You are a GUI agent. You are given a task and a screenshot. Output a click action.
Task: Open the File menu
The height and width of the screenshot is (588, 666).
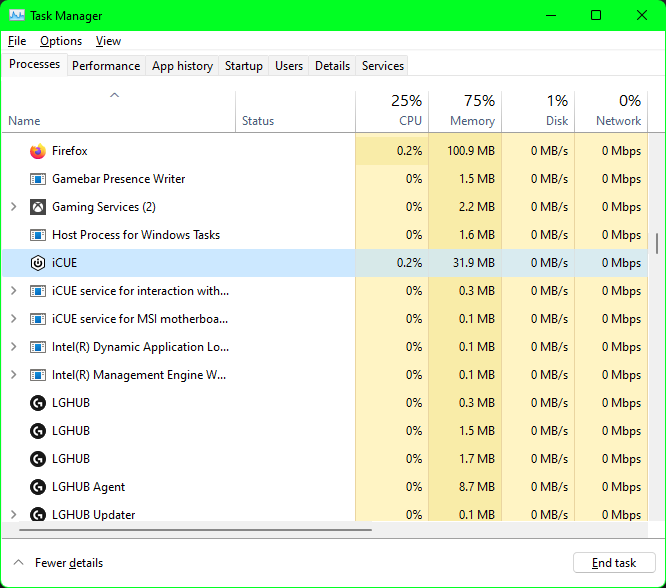click(17, 41)
